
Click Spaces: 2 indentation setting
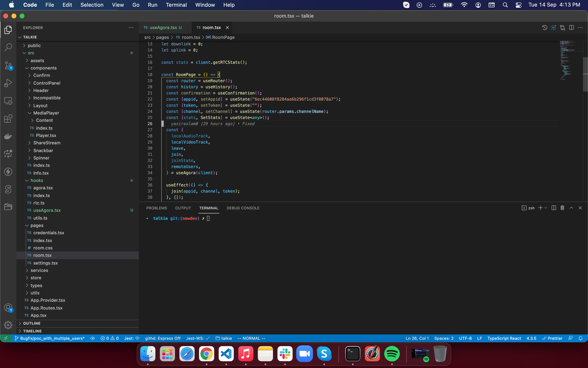click(444, 338)
